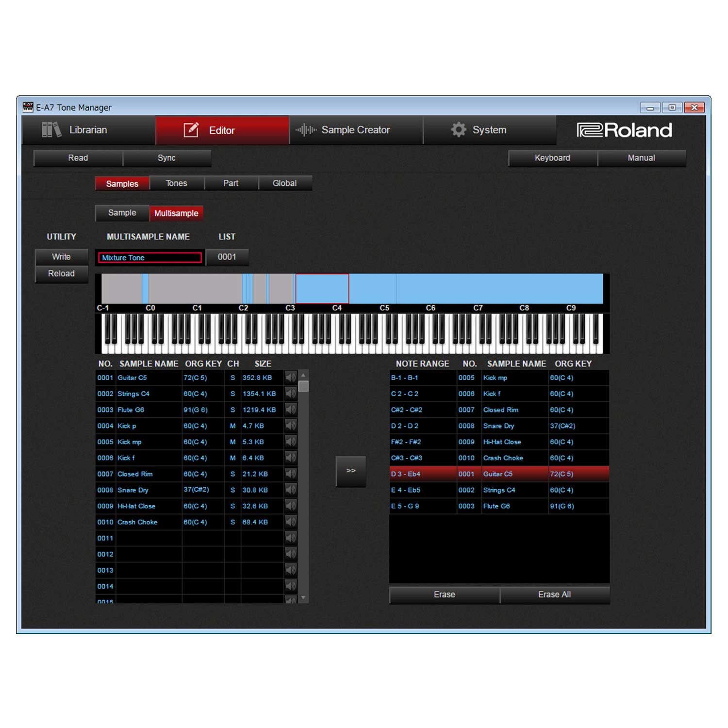This screenshot has width=728, height=728.
Task: Click the speaker icon in row 0013
Action: point(290,570)
